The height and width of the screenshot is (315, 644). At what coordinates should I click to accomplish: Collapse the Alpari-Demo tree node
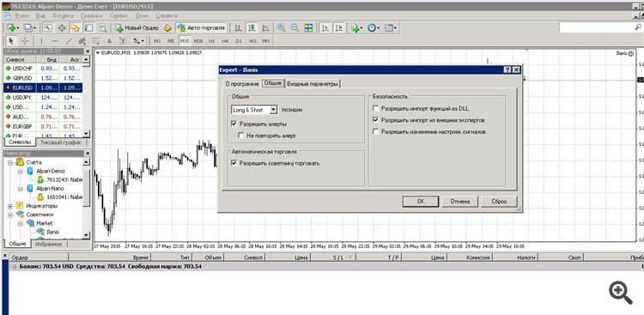pos(21,171)
